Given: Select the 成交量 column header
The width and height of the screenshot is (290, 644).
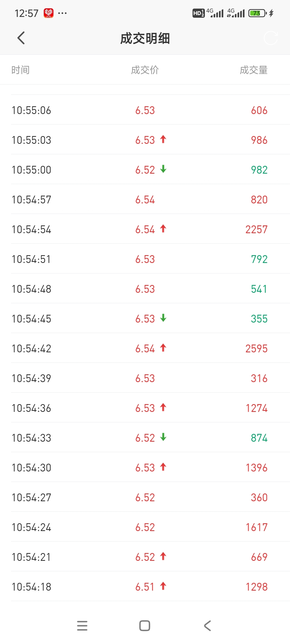Looking at the screenshot, I should coord(254,70).
